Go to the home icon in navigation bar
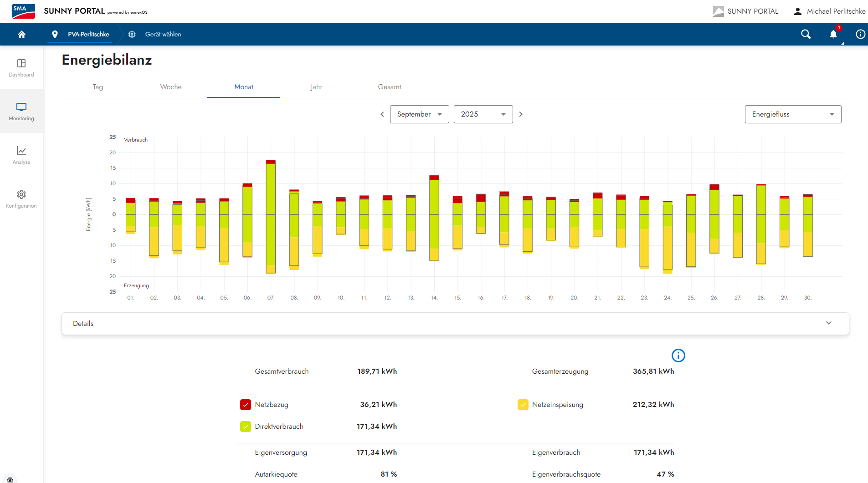 [x=21, y=34]
